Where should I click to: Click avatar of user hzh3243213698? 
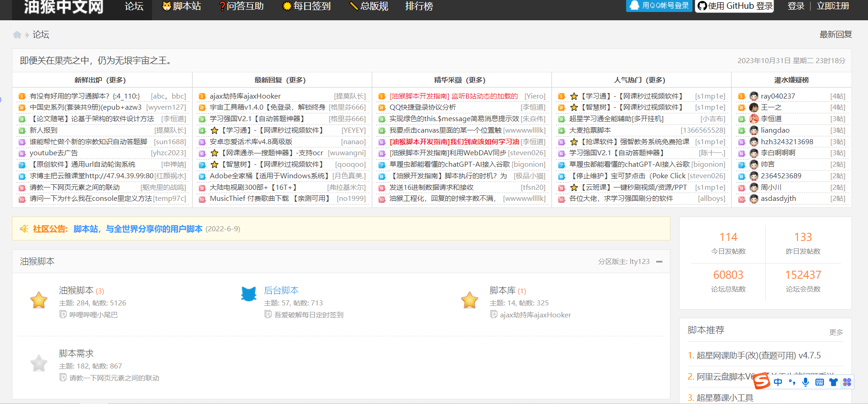754,142
